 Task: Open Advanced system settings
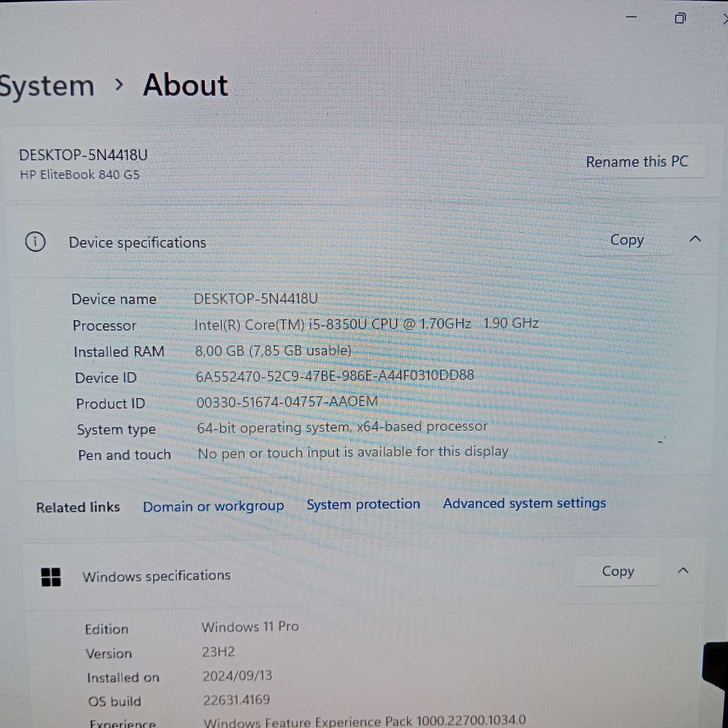pos(524,504)
